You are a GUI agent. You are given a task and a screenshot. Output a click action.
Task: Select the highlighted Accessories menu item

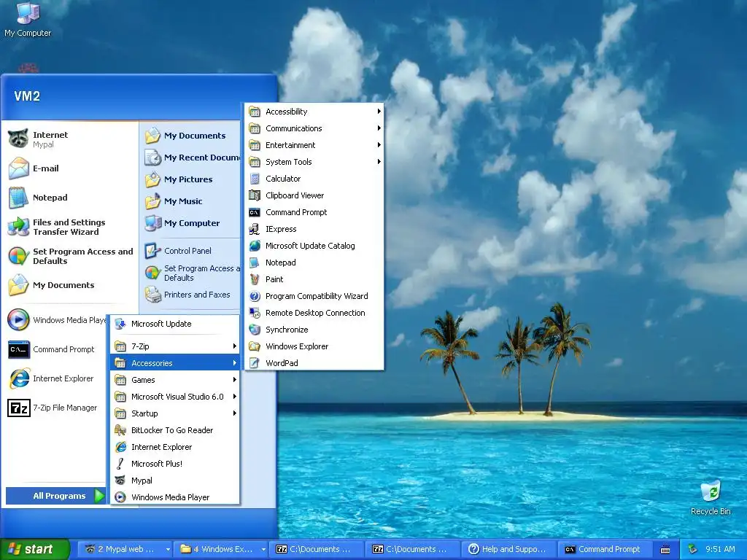pos(174,363)
